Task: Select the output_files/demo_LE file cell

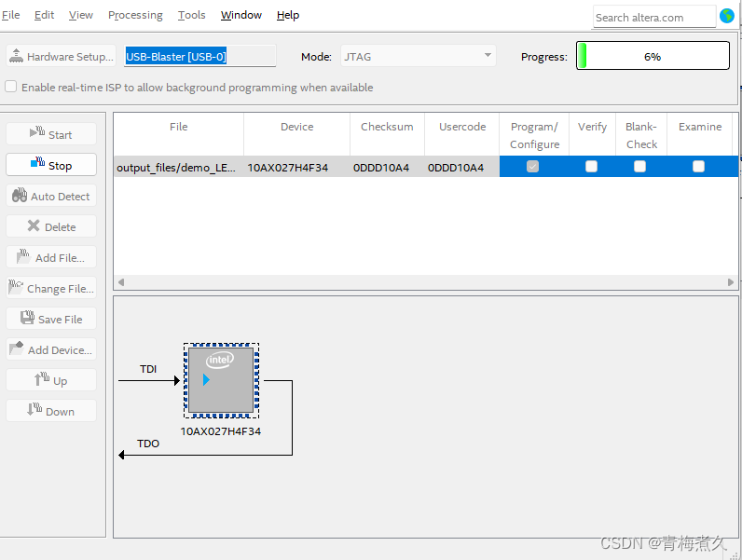Action: [x=176, y=168]
